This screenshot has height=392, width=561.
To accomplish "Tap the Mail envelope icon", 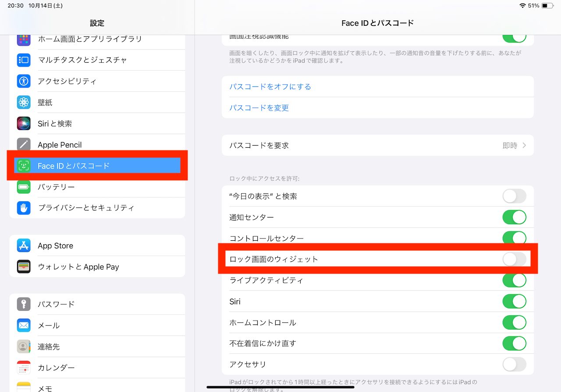I will pyautogui.click(x=24, y=325).
